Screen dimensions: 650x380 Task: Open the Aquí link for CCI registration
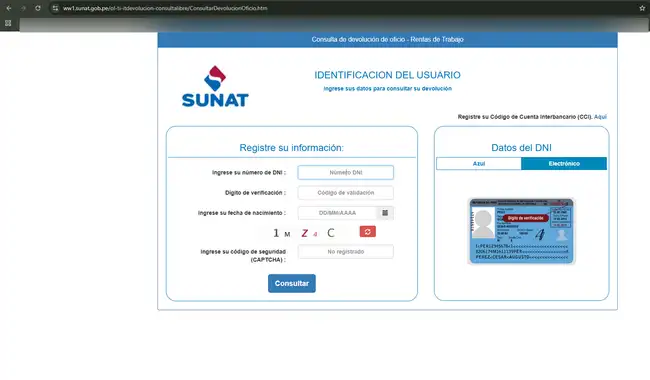pyautogui.click(x=600, y=117)
